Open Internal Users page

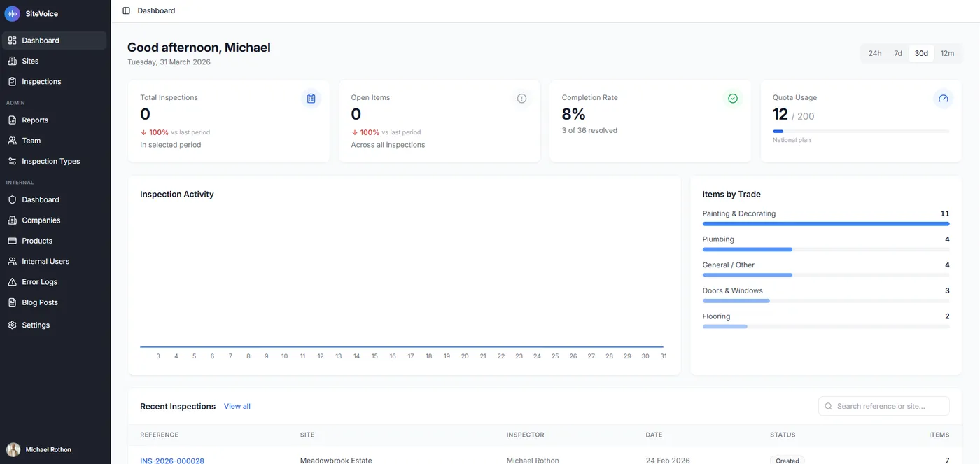pyautogui.click(x=55, y=261)
